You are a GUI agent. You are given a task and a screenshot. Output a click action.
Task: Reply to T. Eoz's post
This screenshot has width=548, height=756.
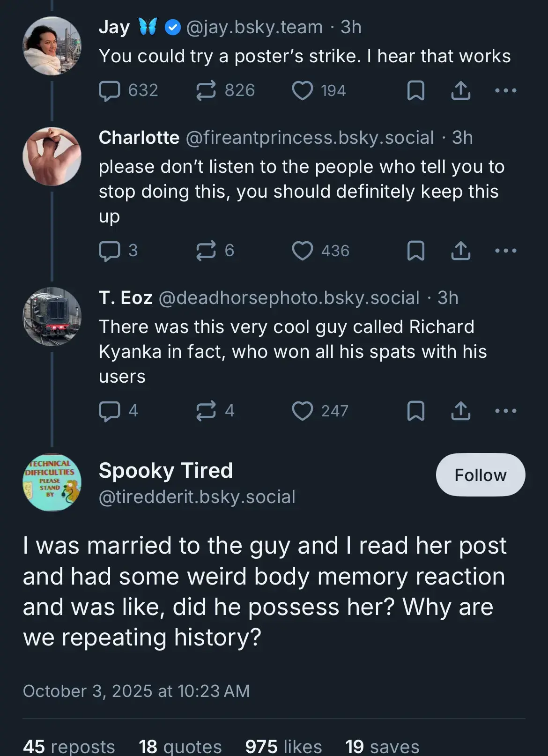(x=110, y=411)
